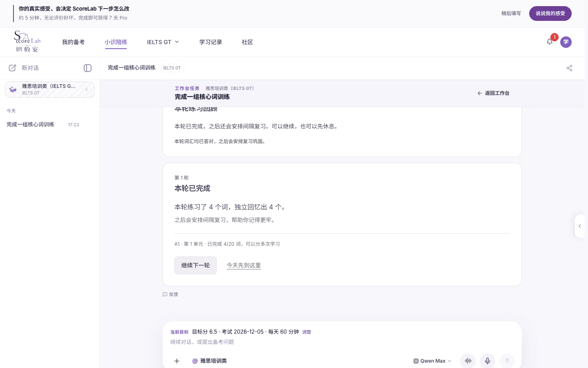Click the graduation cap course icon
This screenshot has width=588, height=368.
[13, 90]
